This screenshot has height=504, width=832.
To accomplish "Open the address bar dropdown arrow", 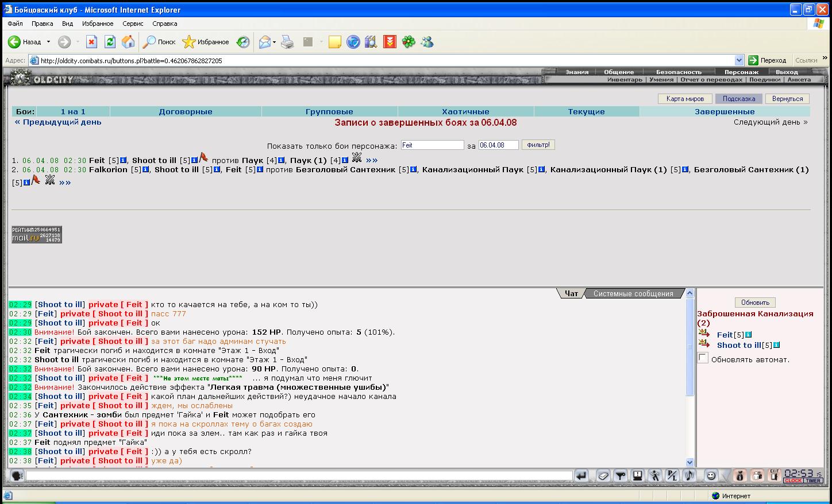I will 739,60.
